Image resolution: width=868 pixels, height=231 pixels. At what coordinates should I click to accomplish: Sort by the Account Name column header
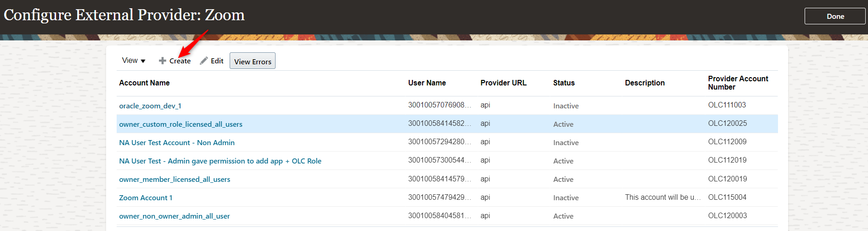pos(144,83)
